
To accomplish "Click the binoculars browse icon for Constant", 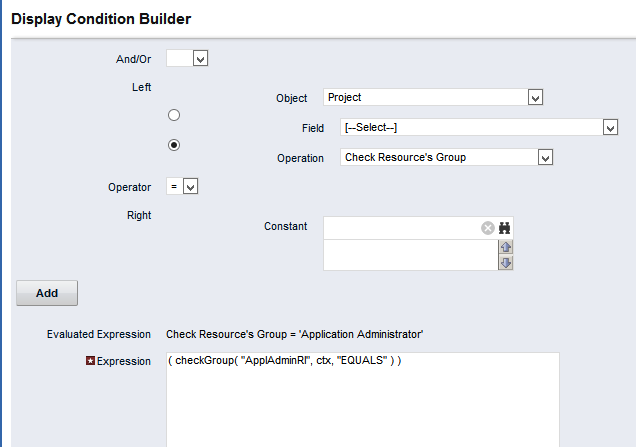I will pyautogui.click(x=504, y=228).
